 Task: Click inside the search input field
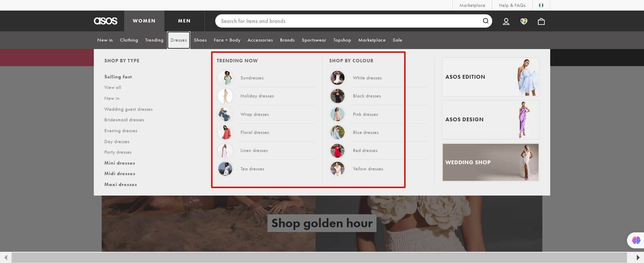click(335, 21)
